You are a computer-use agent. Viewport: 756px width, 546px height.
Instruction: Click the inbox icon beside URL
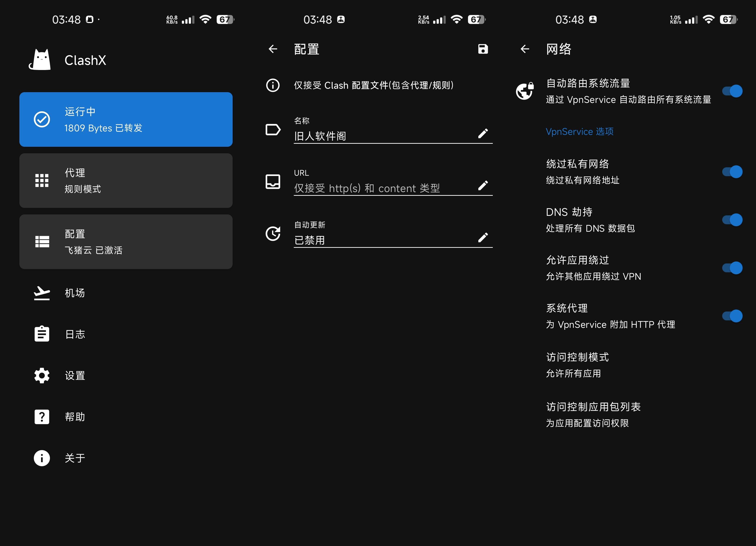coord(273,182)
